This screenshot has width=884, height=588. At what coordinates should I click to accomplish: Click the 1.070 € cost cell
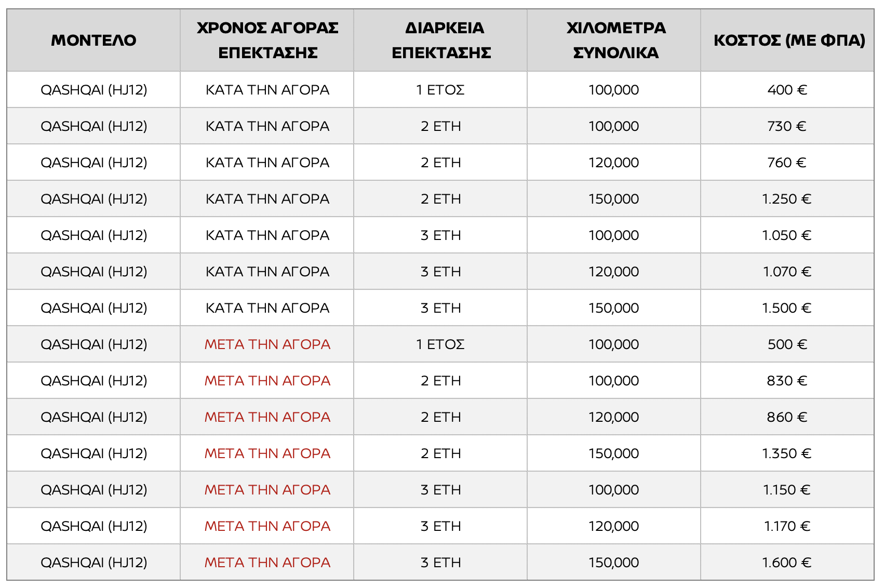[787, 272]
